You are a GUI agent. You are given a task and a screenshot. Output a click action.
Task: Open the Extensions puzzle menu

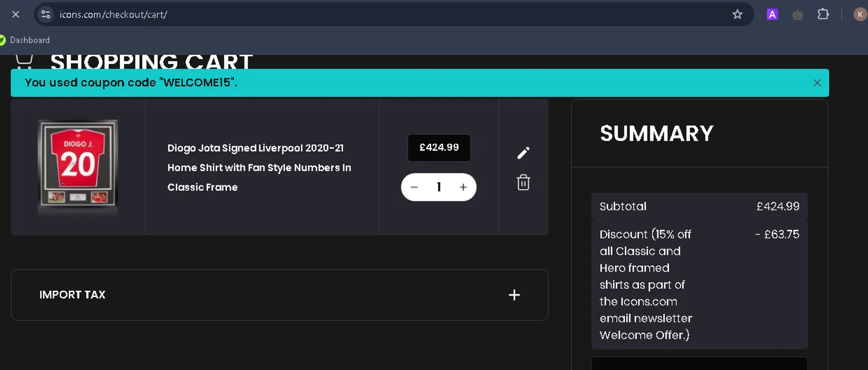[823, 14]
